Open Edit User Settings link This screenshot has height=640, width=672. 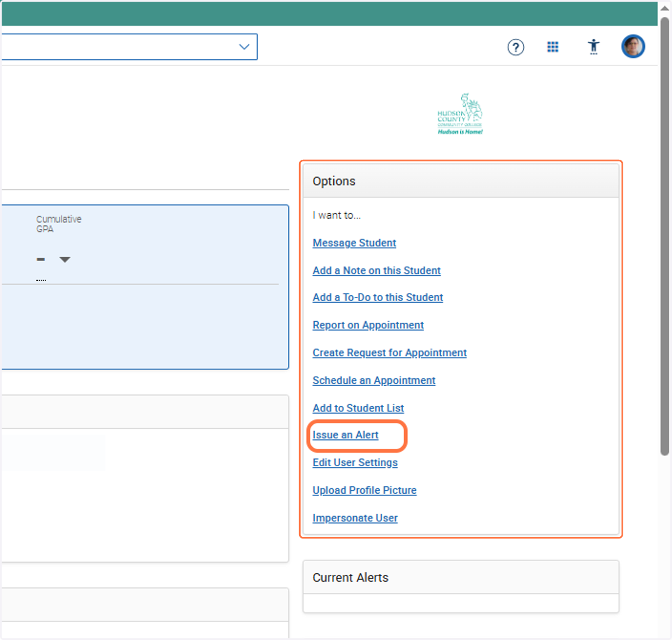coord(355,463)
